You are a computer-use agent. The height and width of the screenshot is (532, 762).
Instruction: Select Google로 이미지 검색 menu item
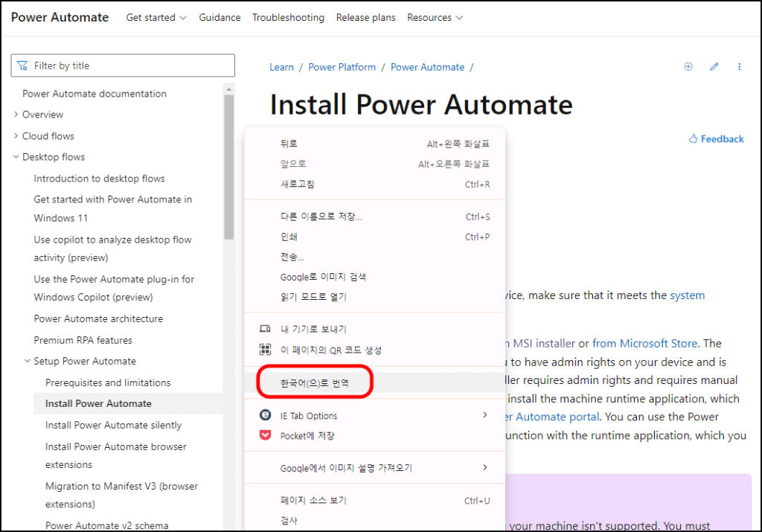375,277
